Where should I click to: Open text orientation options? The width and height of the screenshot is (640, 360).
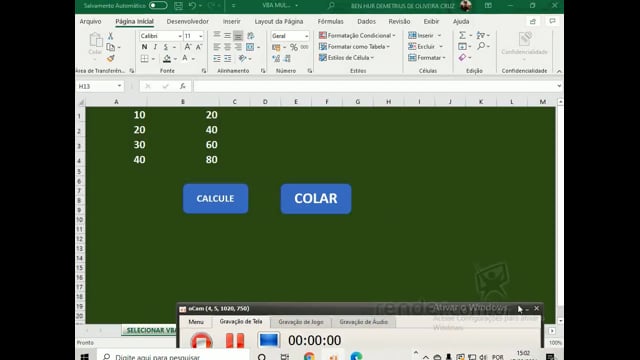(242, 59)
